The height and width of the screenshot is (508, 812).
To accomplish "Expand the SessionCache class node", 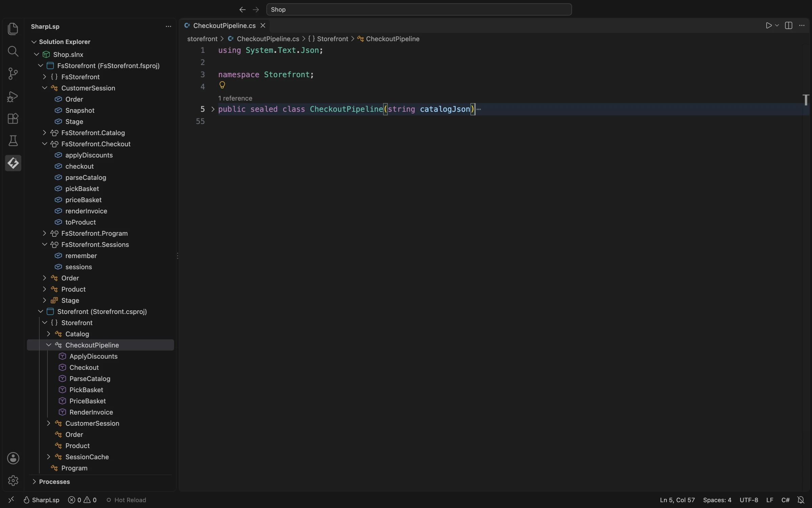I will [x=48, y=457].
